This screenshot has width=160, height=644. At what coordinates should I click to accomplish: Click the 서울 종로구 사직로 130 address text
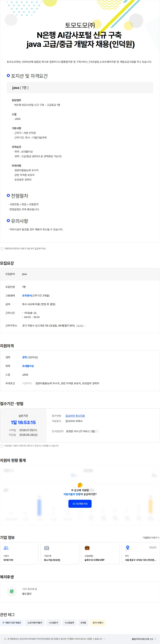(x=140, y=560)
